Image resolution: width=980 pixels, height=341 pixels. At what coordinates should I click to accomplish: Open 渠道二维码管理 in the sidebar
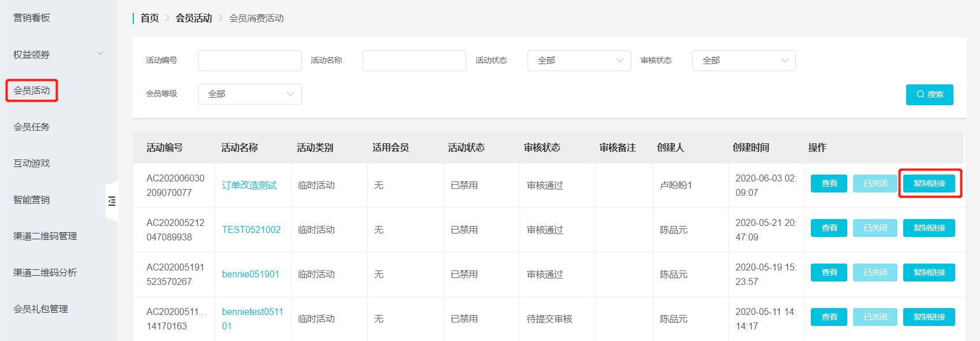[45, 236]
